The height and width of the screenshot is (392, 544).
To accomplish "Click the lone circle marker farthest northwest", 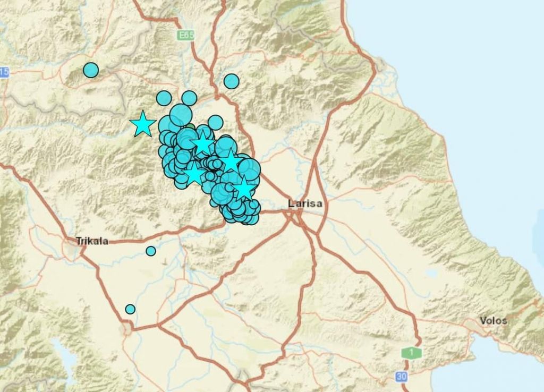I will [91, 70].
